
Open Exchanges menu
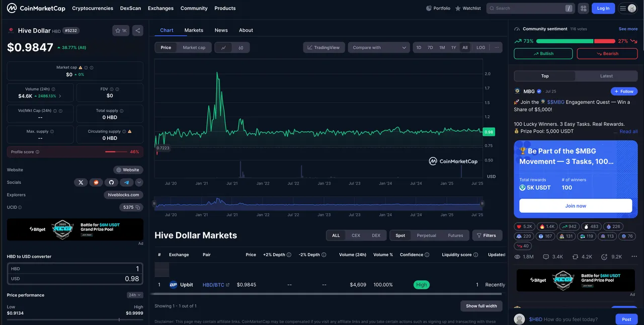point(160,8)
